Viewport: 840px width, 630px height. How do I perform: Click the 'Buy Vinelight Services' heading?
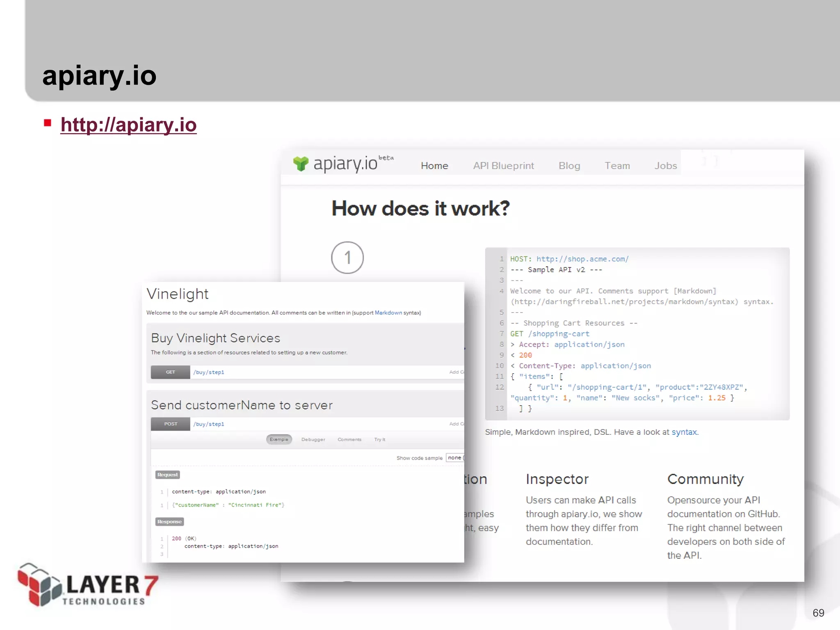(x=215, y=338)
